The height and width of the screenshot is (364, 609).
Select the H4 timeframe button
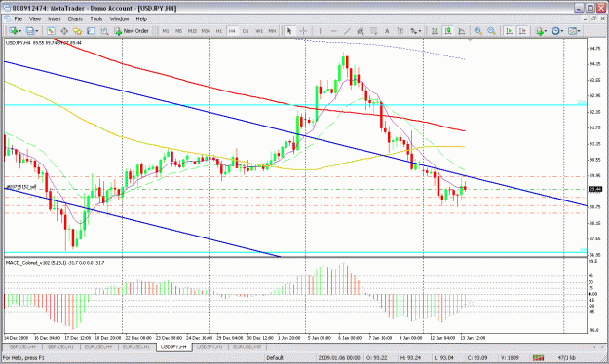click(232, 31)
